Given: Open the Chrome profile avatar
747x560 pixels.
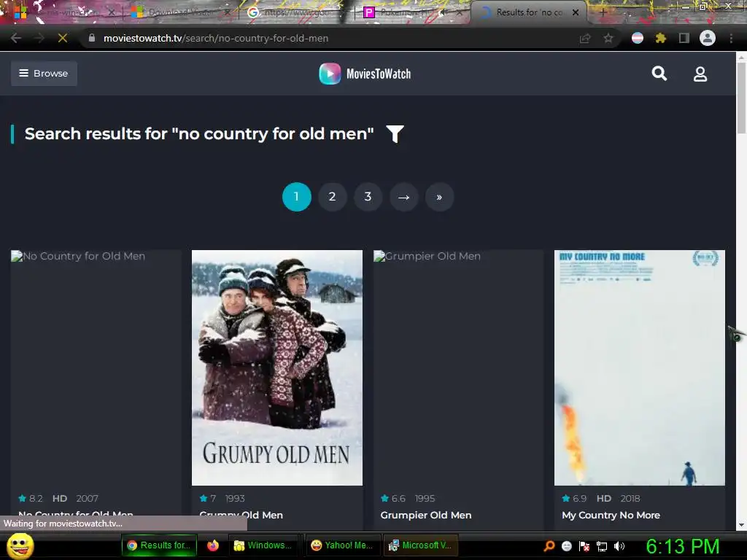Looking at the screenshot, I should [708, 38].
